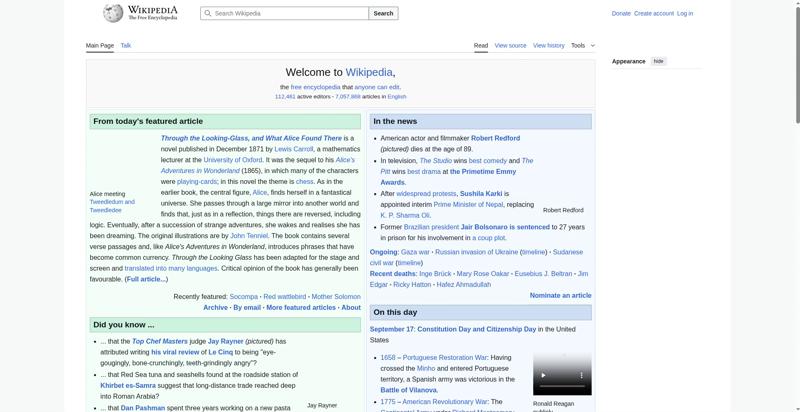Image resolution: width=800 pixels, height=412 pixels.
Task: Open The Studio link
Action: [x=436, y=161]
